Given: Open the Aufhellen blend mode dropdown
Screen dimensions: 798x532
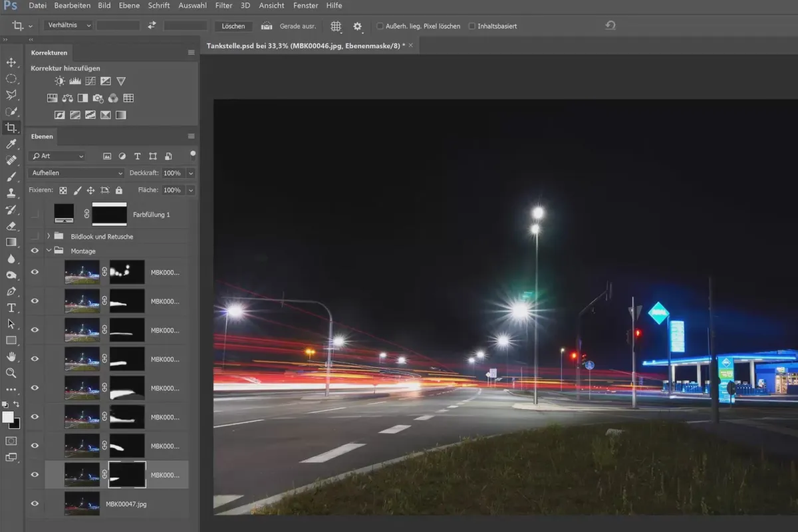Looking at the screenshot, I should (76, 173).
